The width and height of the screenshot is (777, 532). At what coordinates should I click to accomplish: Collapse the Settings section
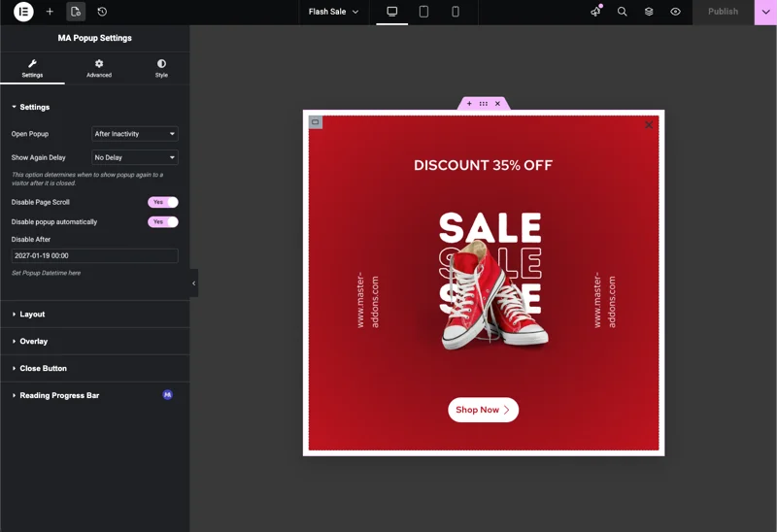[x=94, y=107]
